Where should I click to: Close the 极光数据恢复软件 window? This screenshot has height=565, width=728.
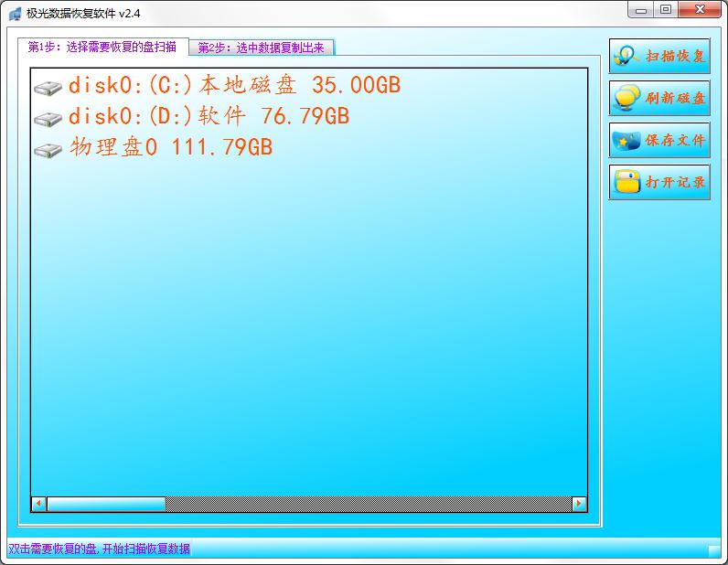pos(700,10)
